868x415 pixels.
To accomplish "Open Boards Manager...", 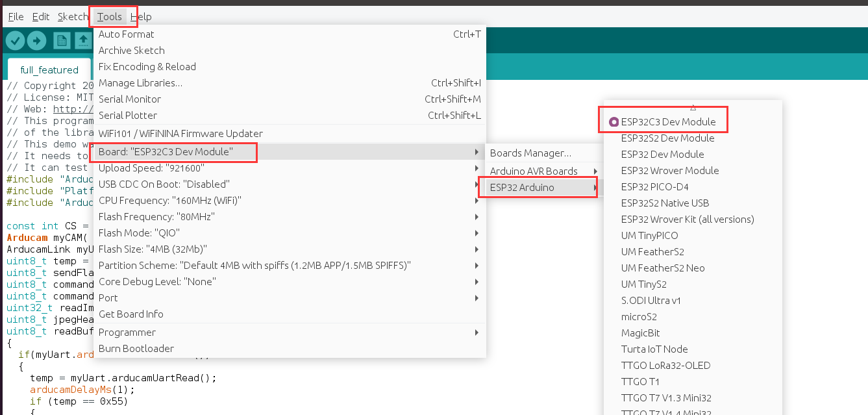I will click(x=544, y=153).
